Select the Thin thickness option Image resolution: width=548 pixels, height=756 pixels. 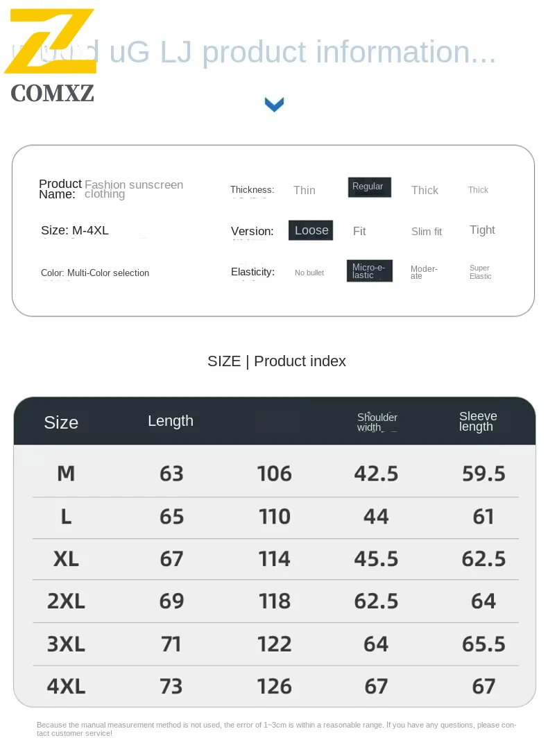pos(304,191)
